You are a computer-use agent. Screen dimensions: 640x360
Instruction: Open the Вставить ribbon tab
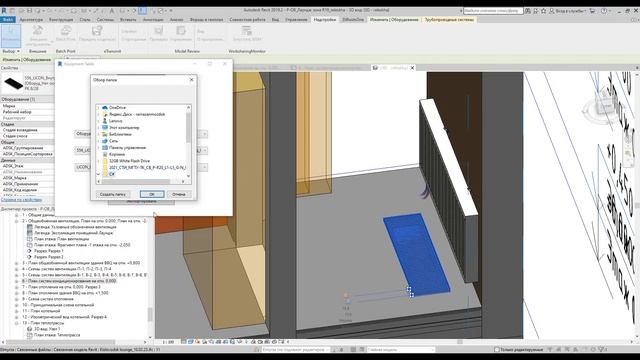coord(128,20)
